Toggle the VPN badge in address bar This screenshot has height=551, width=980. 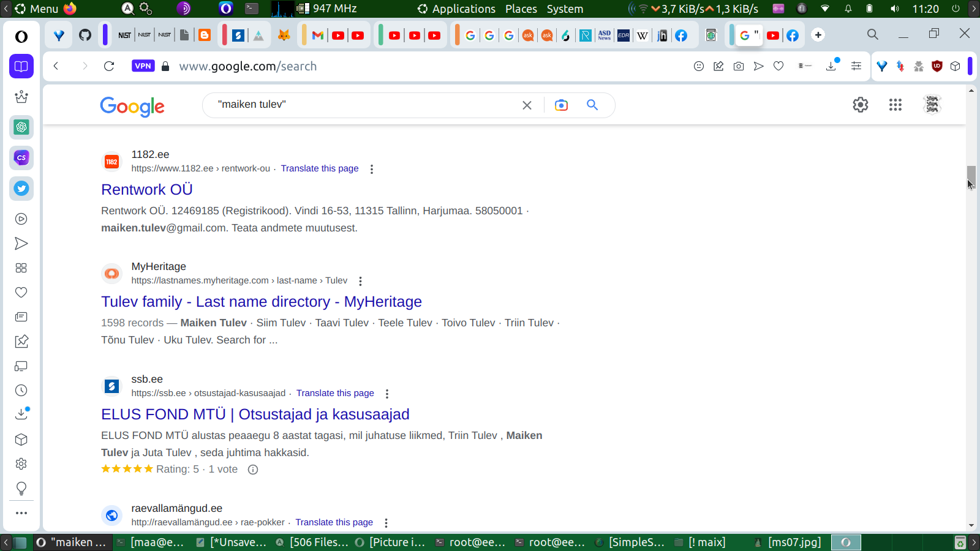pyautogui.click(x=143, y=66)
